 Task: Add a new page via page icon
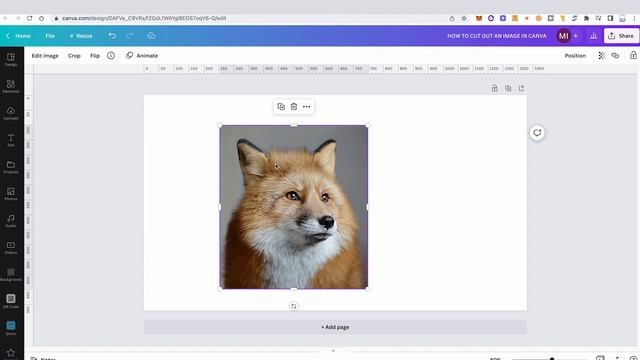[x=522, y=88]
